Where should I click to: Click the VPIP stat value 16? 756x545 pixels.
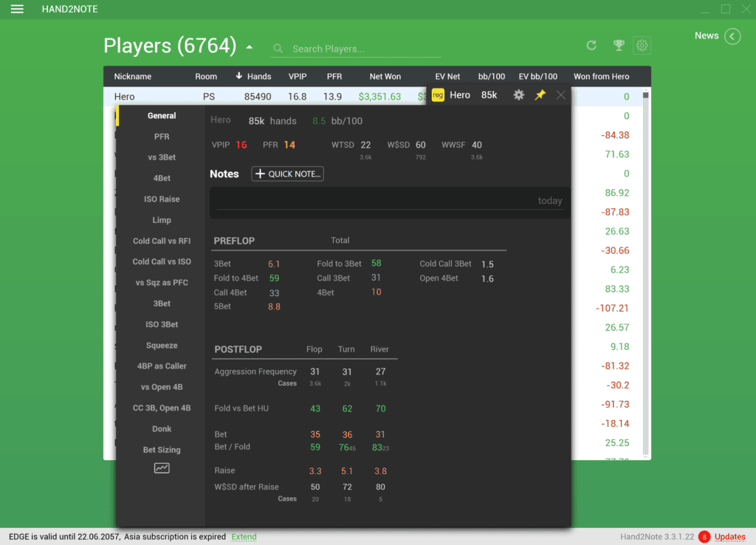tap(241, 145)
